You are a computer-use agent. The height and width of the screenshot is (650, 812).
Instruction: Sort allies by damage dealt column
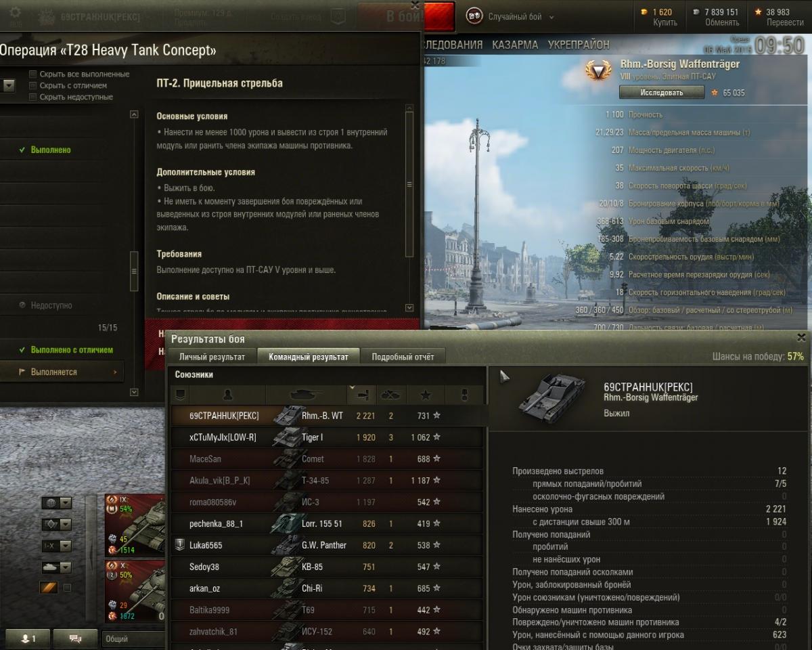pos(363,395)
